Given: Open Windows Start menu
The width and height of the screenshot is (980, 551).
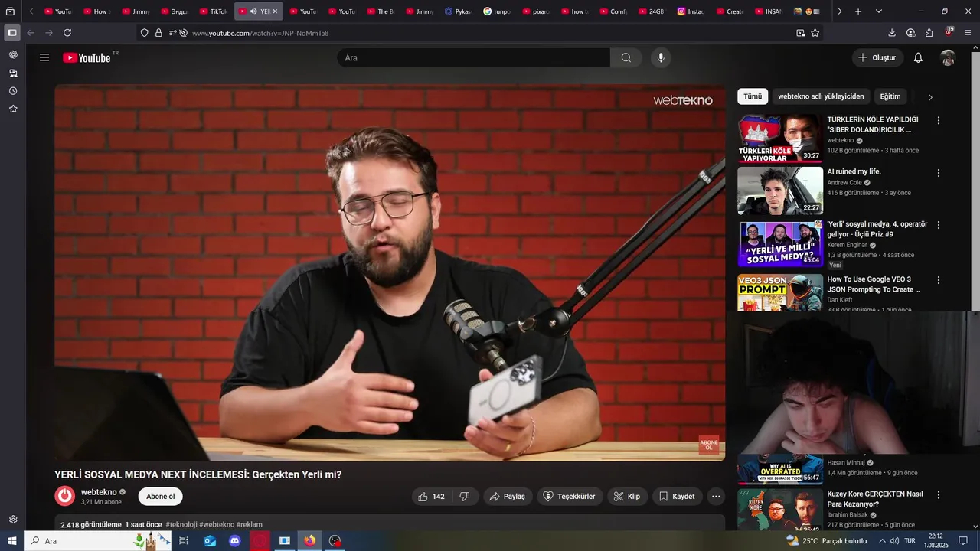Looking at the screenshot, I should coord(12,540).
